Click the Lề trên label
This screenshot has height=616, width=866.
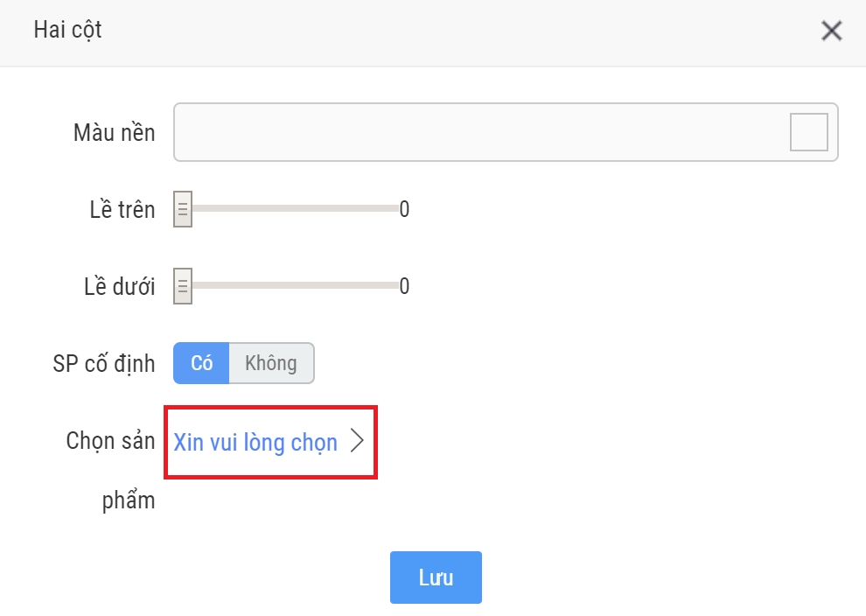coord(122,210)
